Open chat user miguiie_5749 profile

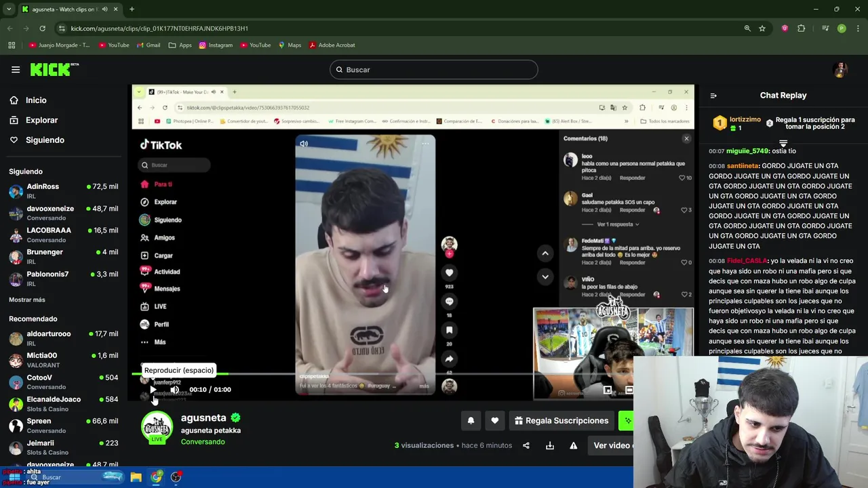tap(748, 151)
